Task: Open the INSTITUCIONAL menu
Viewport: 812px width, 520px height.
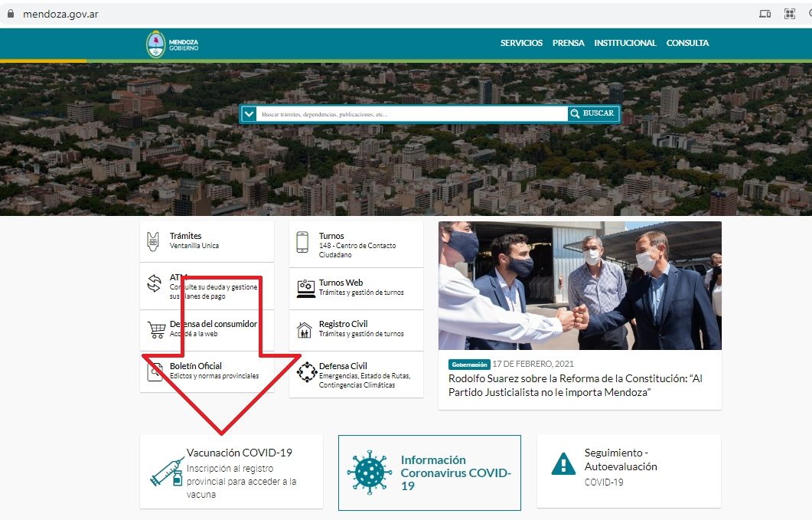Action: (624, 44)
